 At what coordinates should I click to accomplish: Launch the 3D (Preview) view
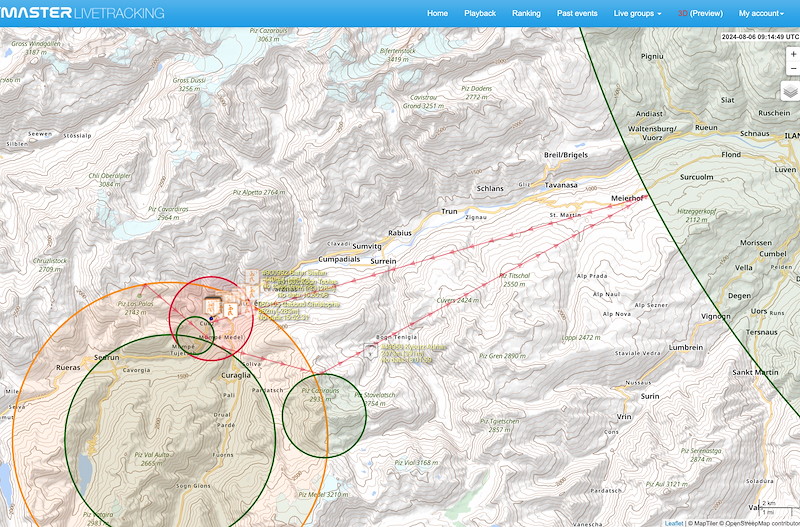[x=700, y=13]
